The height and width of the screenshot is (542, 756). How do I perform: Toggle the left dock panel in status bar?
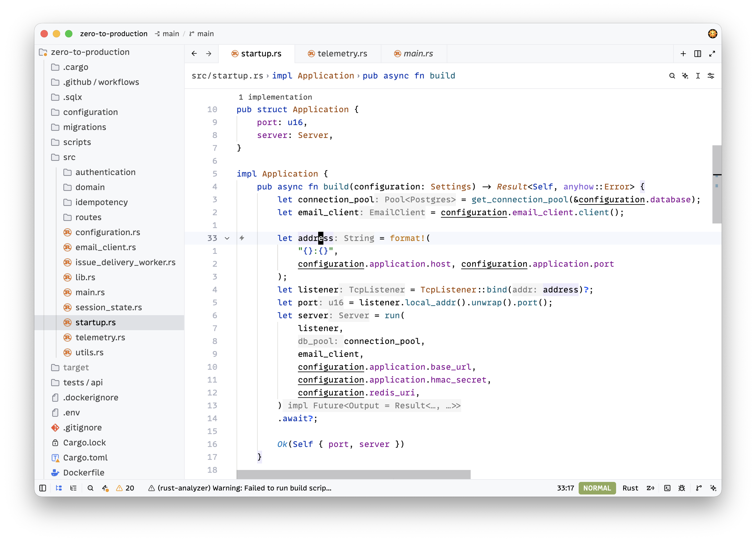(x=43, y=488)
